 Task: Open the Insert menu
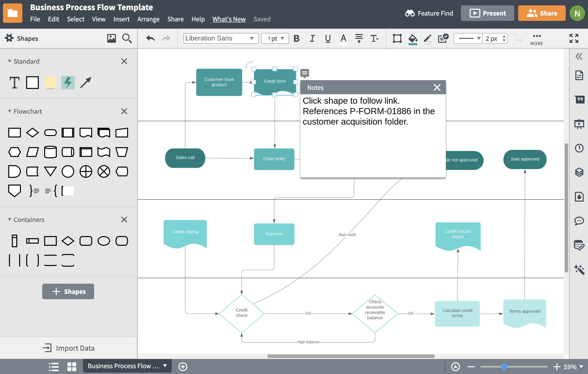point(121,19)
